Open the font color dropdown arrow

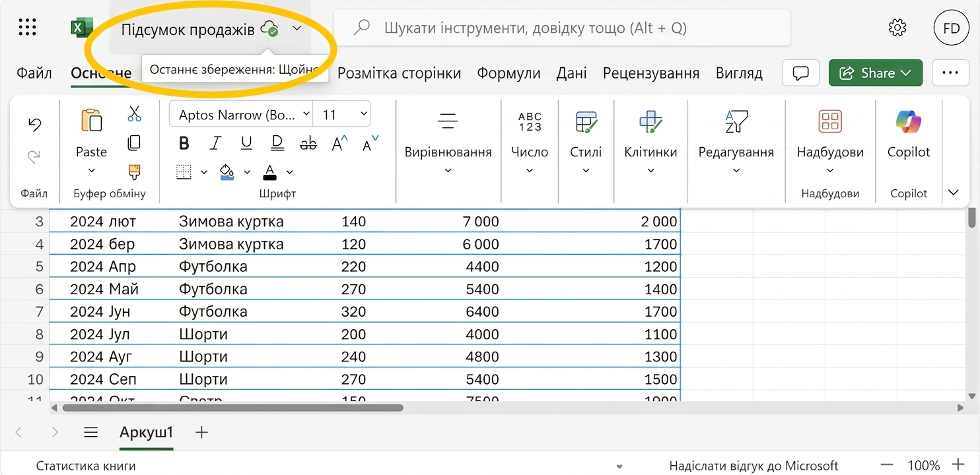289,172
